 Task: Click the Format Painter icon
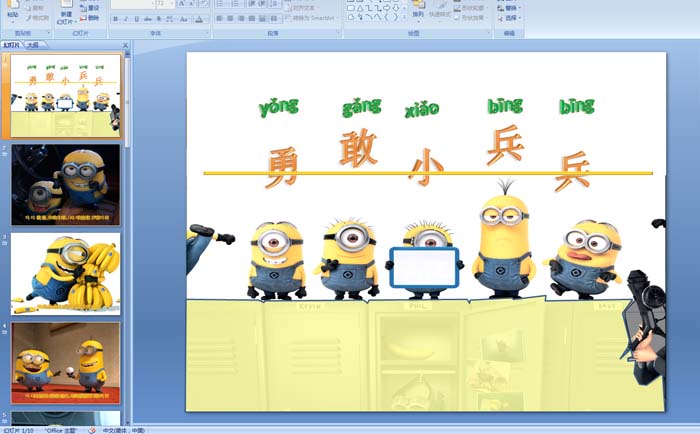point(38,18)
